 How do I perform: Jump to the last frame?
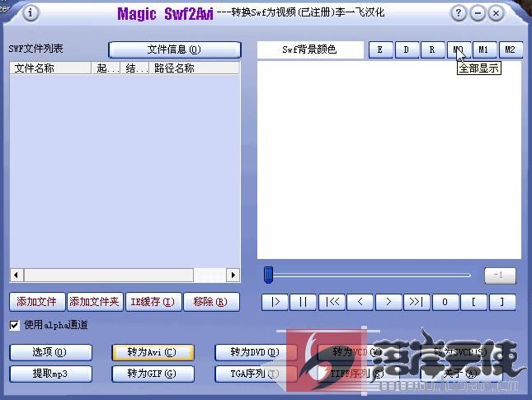[x=417, y=302]
